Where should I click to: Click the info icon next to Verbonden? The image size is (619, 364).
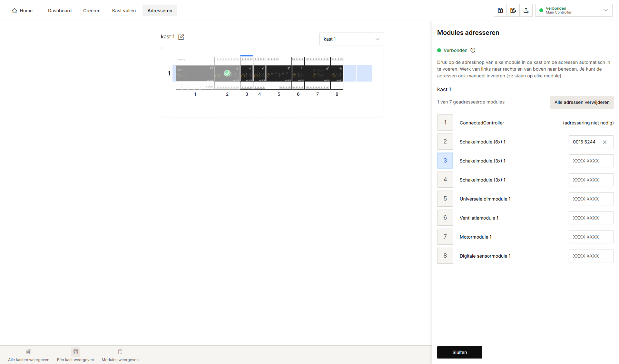point(473,50)
